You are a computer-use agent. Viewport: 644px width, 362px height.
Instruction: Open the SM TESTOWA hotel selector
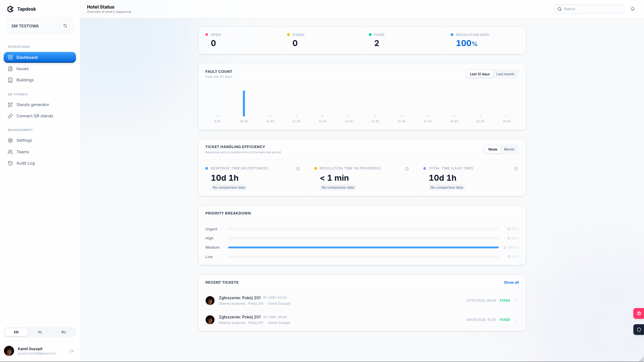(40, 26)
